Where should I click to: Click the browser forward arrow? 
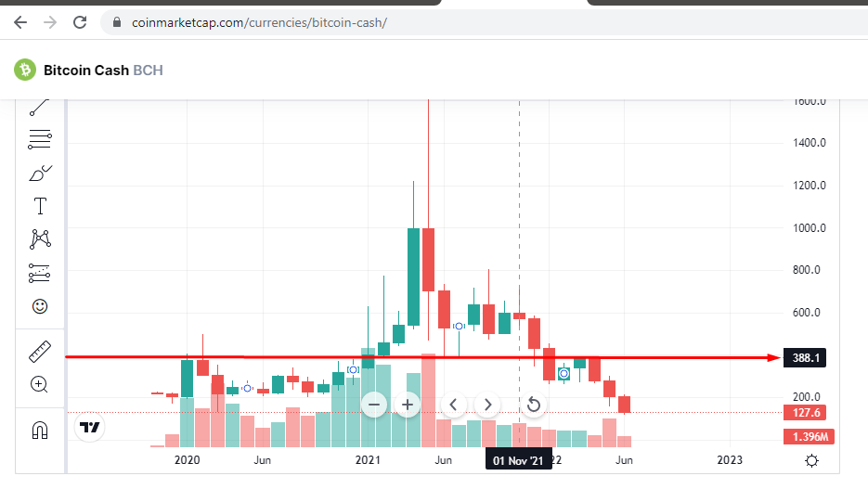pos(50,22)
